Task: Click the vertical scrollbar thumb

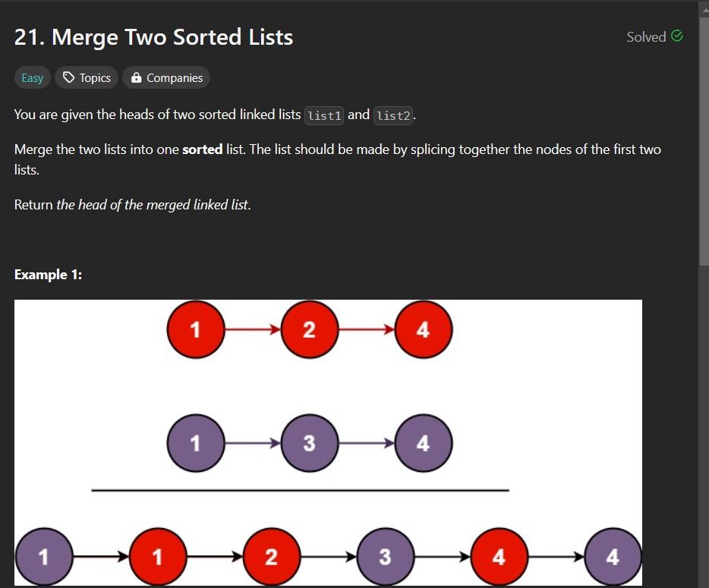Action: 704,141
